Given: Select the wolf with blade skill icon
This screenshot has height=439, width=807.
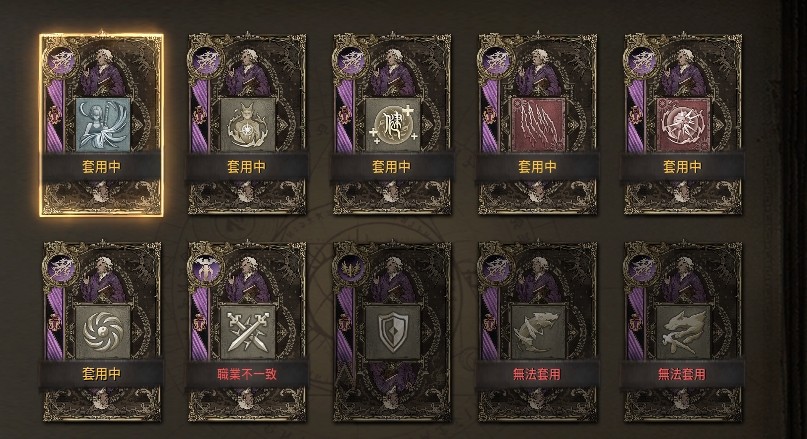Looking at the screenshot, I should [683, 332].
